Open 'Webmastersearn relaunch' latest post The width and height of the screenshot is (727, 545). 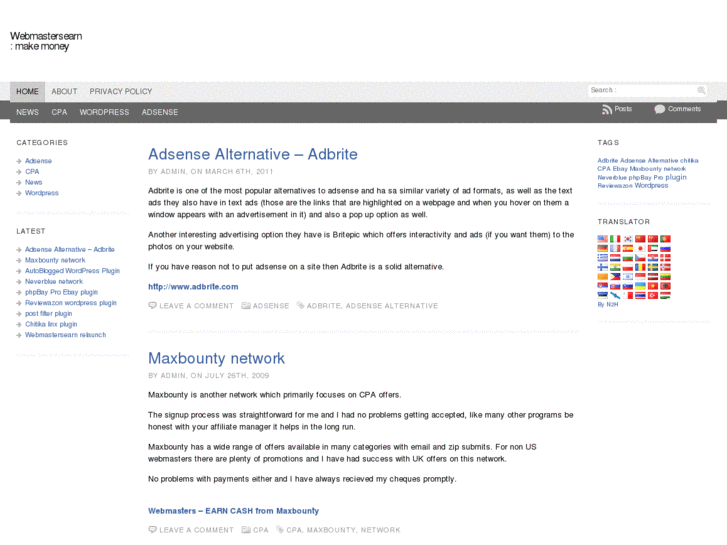65,335
